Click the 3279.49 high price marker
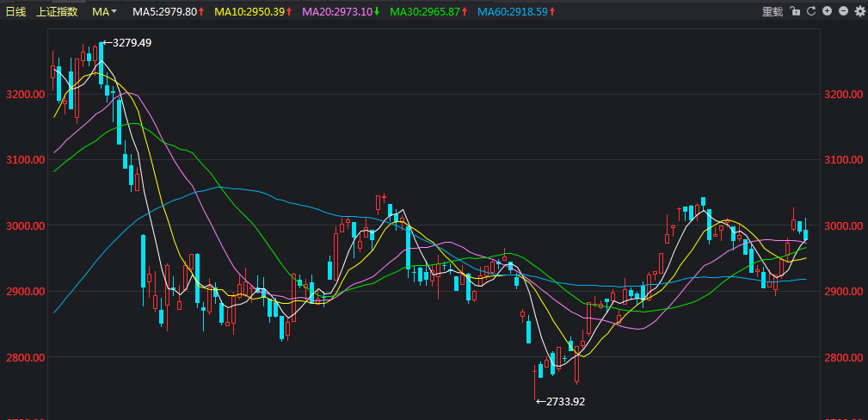 tap(131, 43)
